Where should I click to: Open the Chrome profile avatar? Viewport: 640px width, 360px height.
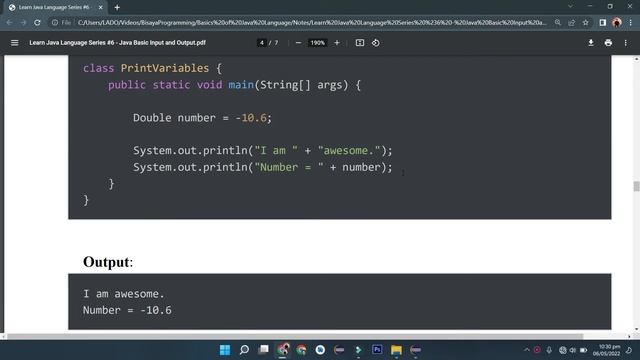(x=617, y=23)
